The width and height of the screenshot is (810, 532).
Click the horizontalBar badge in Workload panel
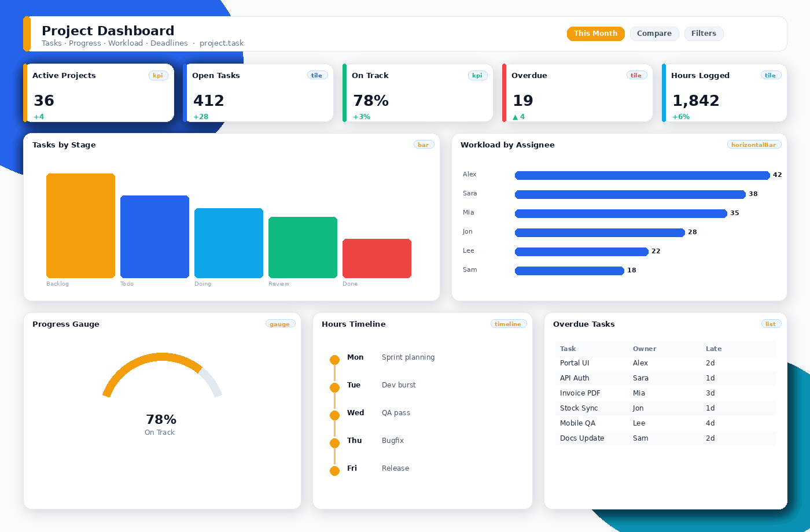point(754,145)
